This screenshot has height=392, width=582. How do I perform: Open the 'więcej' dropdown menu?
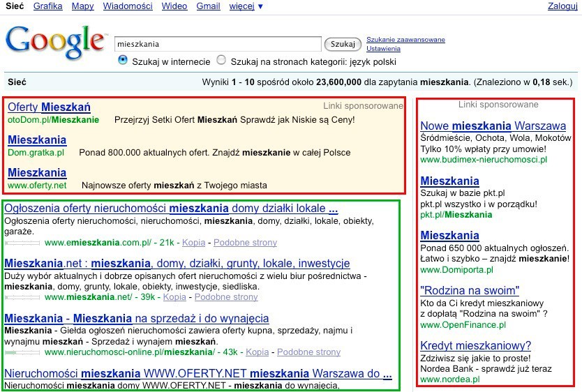coord(246,6)
